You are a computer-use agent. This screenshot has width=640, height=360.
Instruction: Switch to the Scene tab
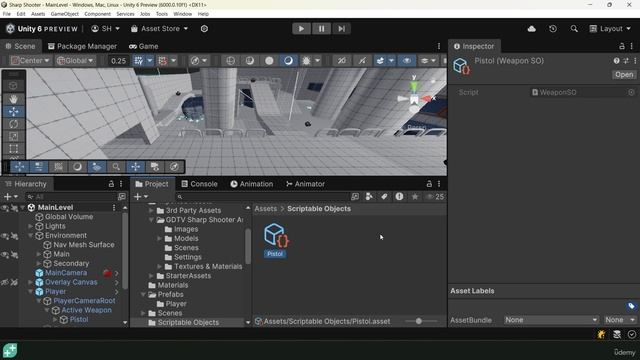(20, 46)
